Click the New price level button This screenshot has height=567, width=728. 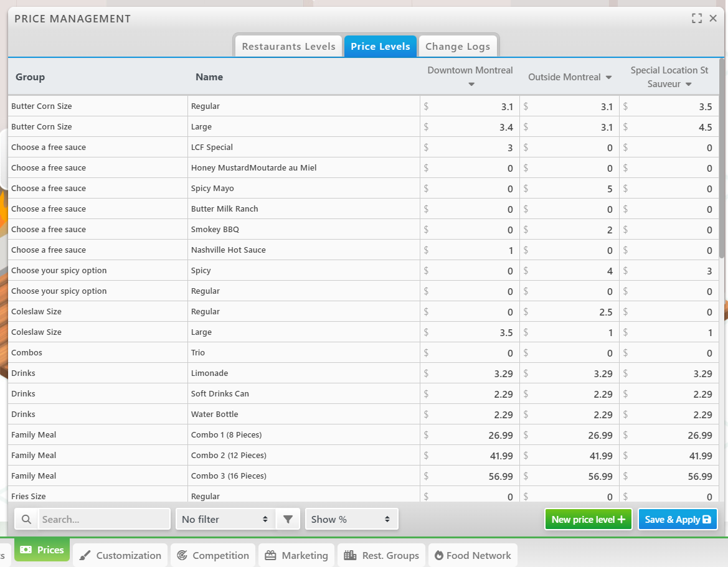pyautogui.click(x=588, y=519)
